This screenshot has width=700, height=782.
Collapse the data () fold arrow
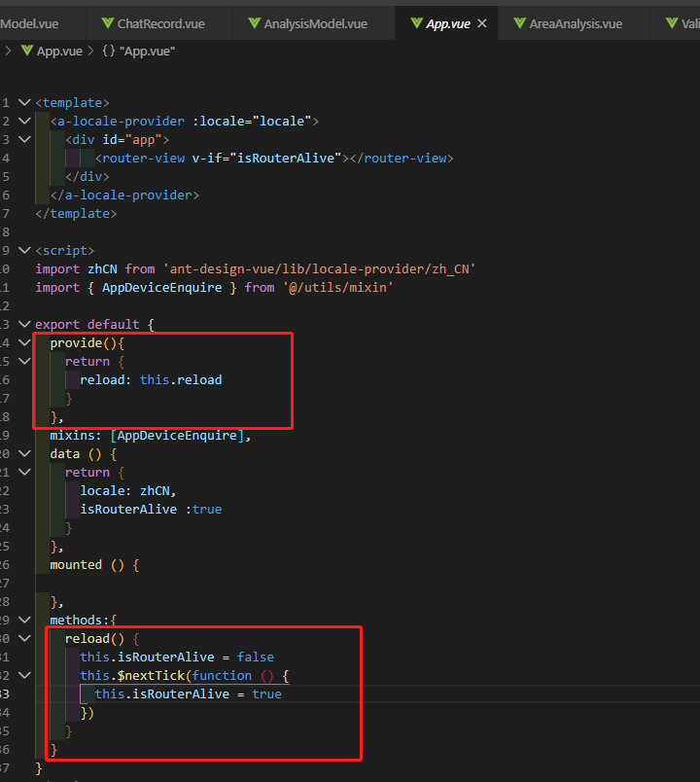24,453
